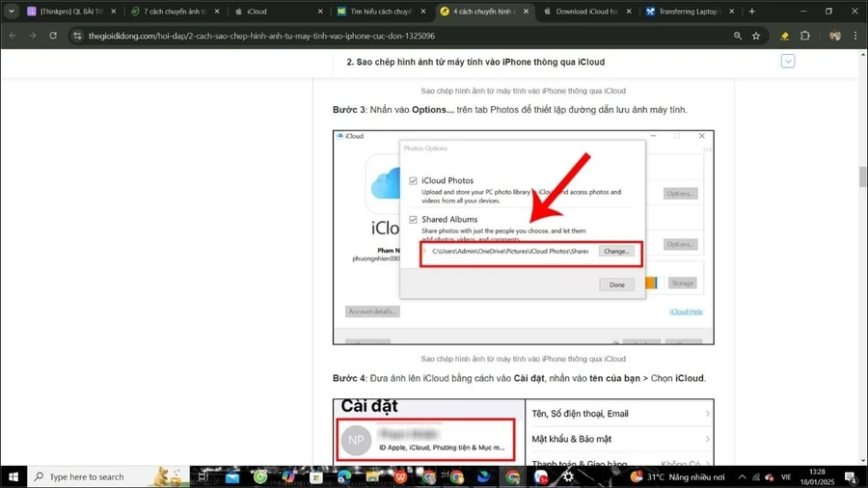This screenshot has width=868, height=488.
Task: Click the caption below the iCloud Options image
Action: [523, 359]
